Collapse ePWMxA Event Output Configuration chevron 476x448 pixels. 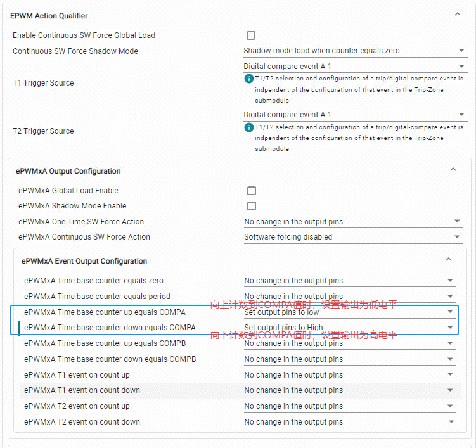tap(449, 259)
